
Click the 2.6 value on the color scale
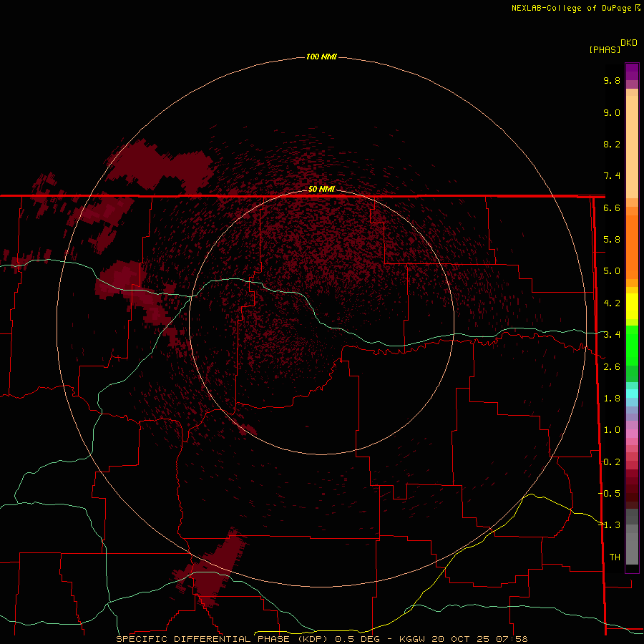click(x=612, y=367)
